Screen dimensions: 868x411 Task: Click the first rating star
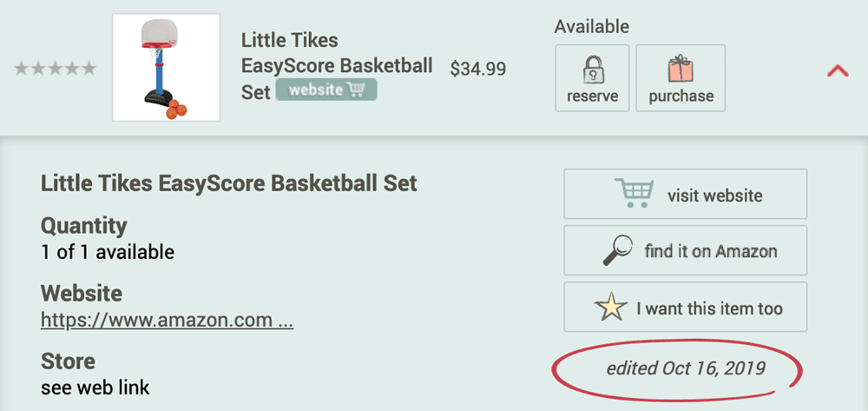point(21,69)
